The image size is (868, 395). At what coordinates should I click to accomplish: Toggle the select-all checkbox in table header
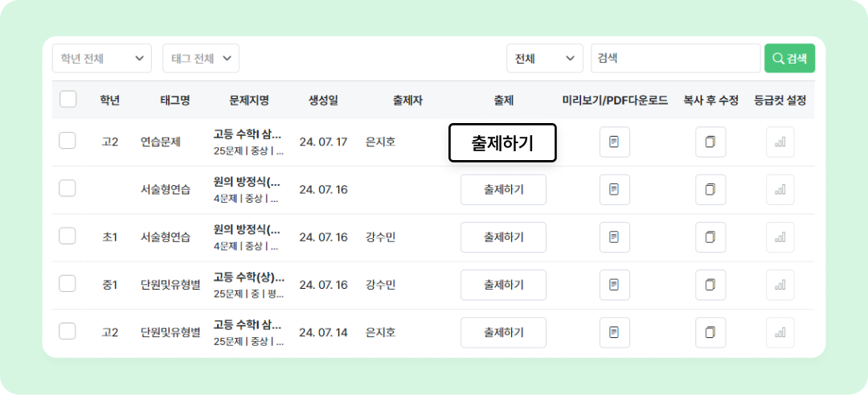click(x=68, y=100)
